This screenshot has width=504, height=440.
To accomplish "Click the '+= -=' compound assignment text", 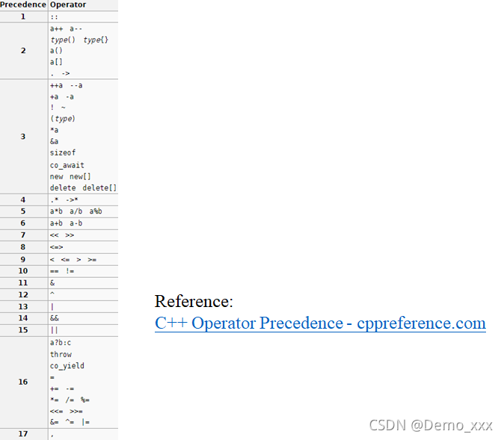I will pyautogui.click(x=62, y=389).
